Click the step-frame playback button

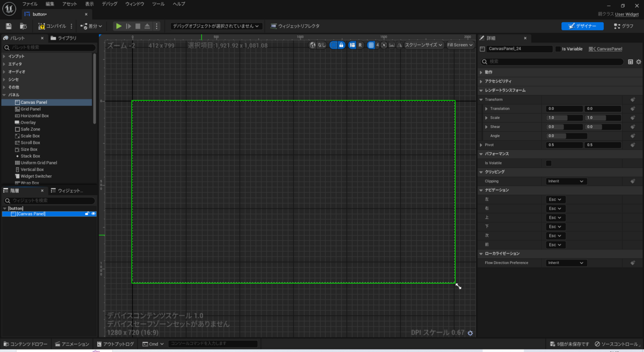(128, 26)
